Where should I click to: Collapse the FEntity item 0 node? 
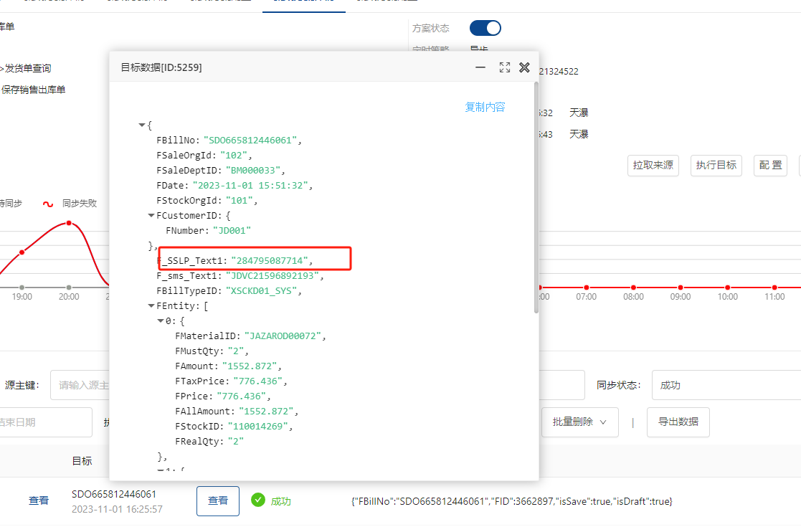(161, 320)
